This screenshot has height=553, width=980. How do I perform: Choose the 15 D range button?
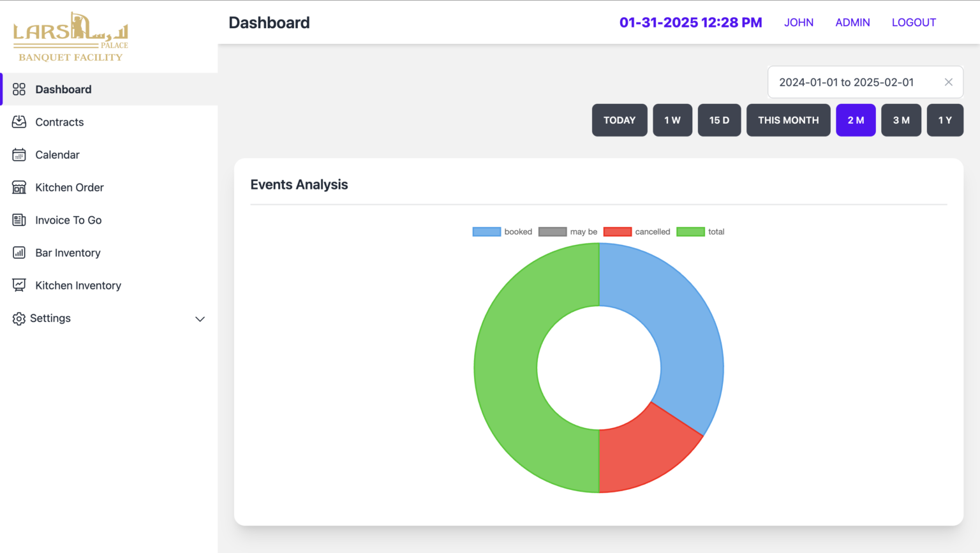tap(719, 120)
